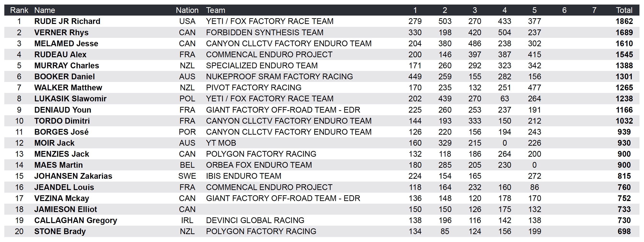Screen dimensions: 644x242
Task: Click the Total column header
Action: click(624, 10)
